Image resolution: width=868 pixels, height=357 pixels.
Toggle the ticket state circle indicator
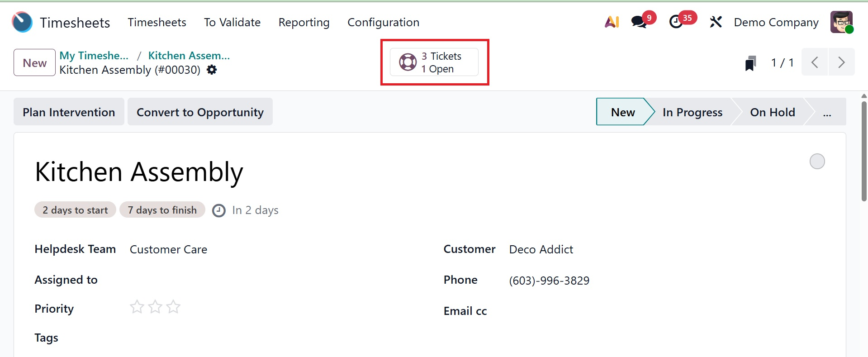coord(817,162)
